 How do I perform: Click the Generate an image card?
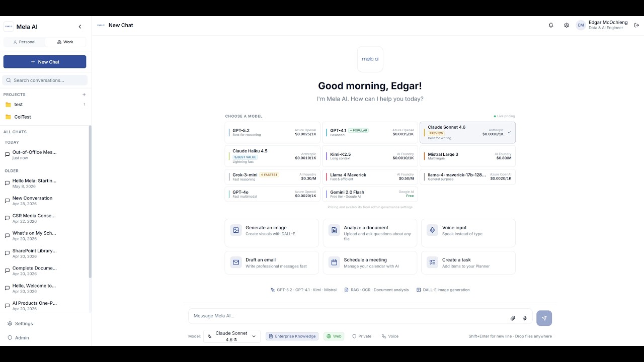(x=272, y=233)
